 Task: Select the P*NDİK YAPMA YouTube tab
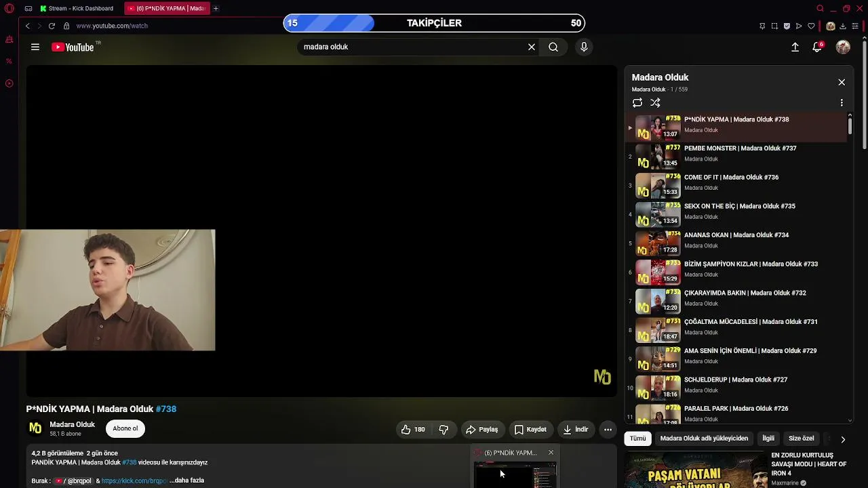pyautogui.click(x=167, y=9)
